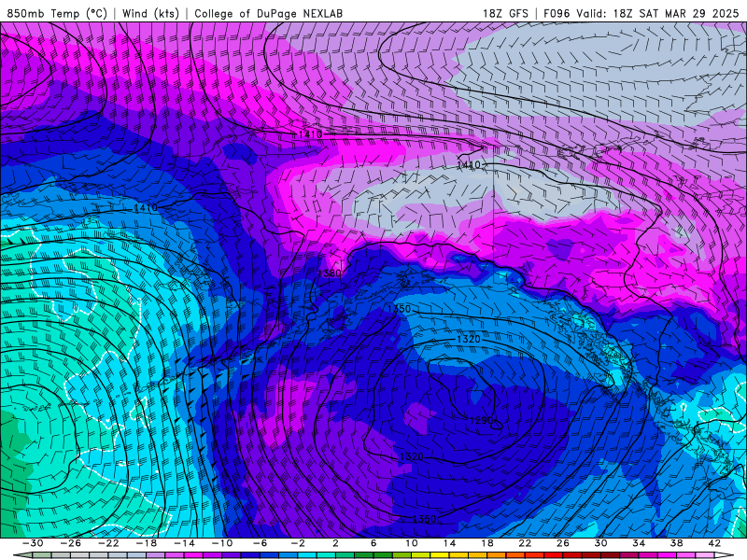
Task: Click the "850mb Temp (°C)" title text
Action: [57, 13]
